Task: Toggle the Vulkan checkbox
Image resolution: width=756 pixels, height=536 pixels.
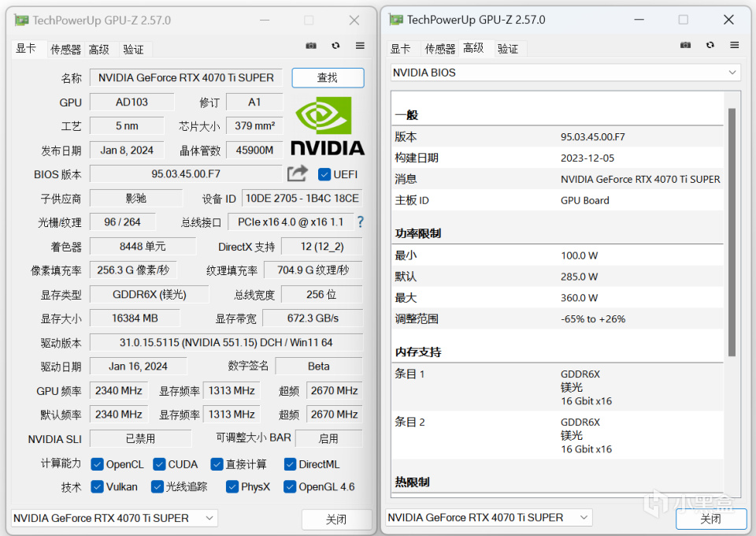Action: pyautogui.click(x=97, y=487)
